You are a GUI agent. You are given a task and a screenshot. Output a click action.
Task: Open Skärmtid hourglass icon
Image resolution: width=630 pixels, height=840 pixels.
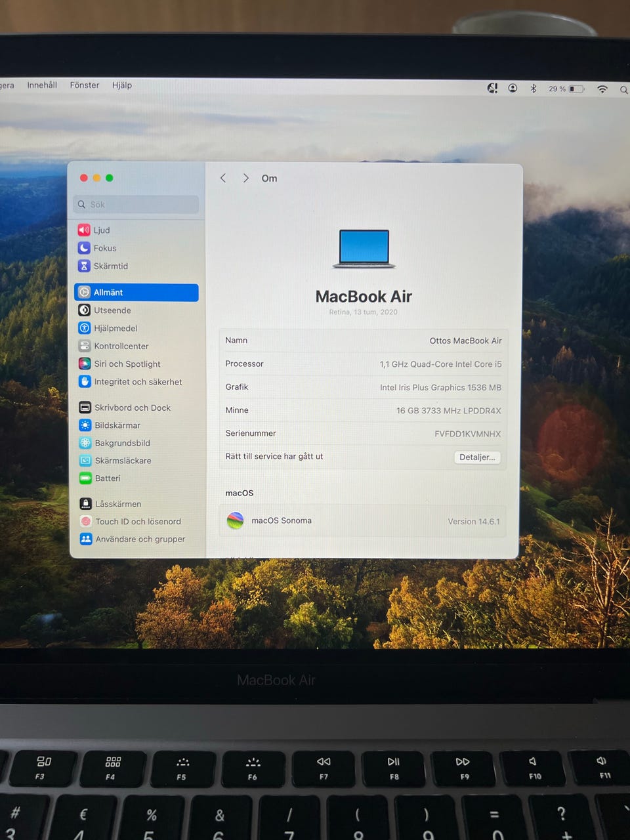(84, 266)
